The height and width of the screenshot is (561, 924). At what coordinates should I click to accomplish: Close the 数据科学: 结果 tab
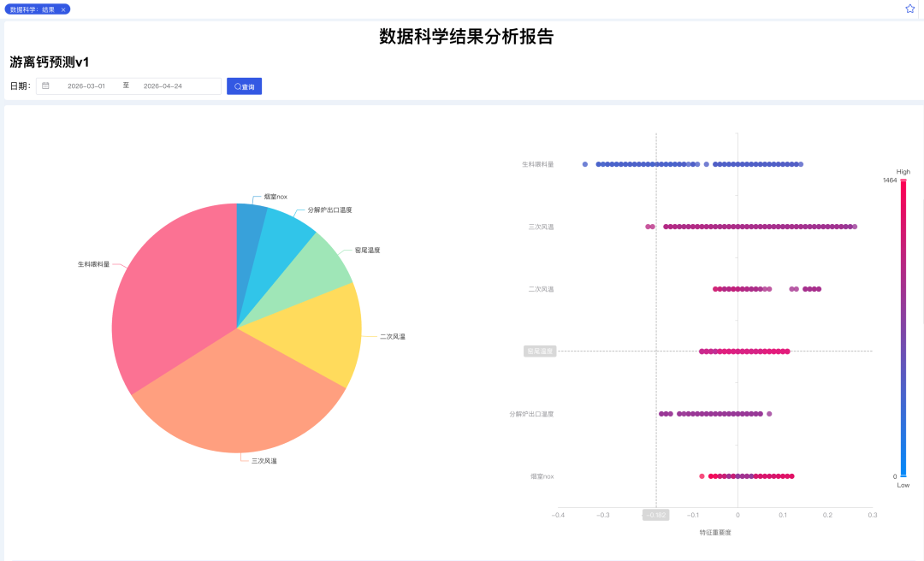(x=63, y=9)
